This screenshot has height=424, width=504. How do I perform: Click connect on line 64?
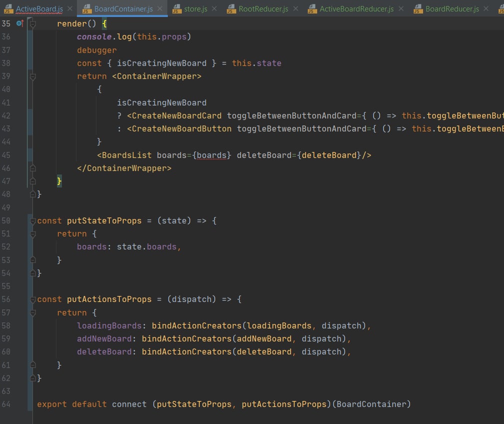click(x=129, y=404)
